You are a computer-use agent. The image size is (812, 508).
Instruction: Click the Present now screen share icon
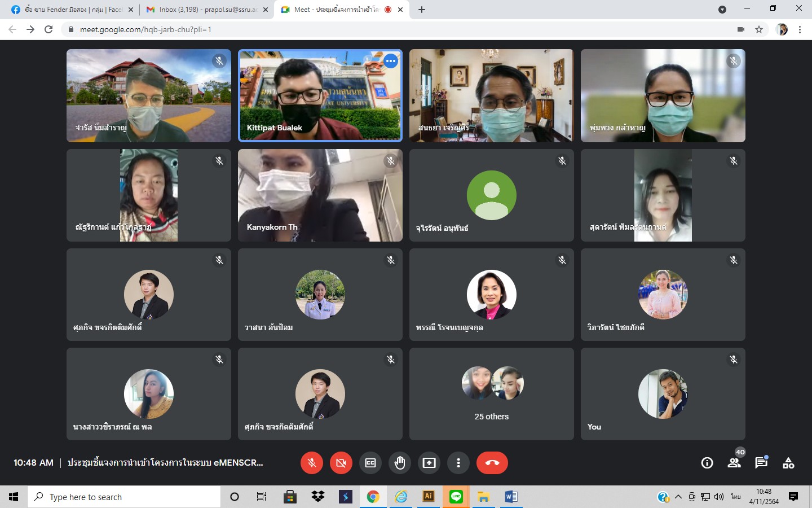click(x=429, y=463)
